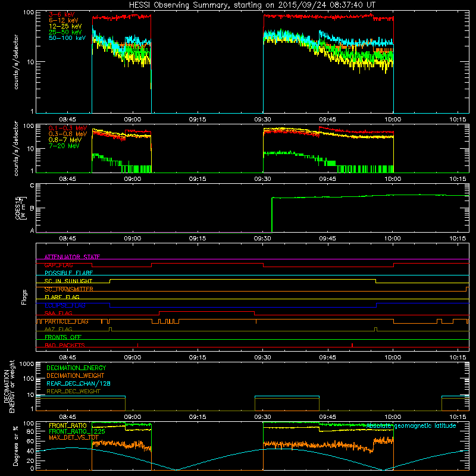The image size is (476, 476).
Task: Select the ECLIPSE_FLAG label
Action: click(65, 305)
